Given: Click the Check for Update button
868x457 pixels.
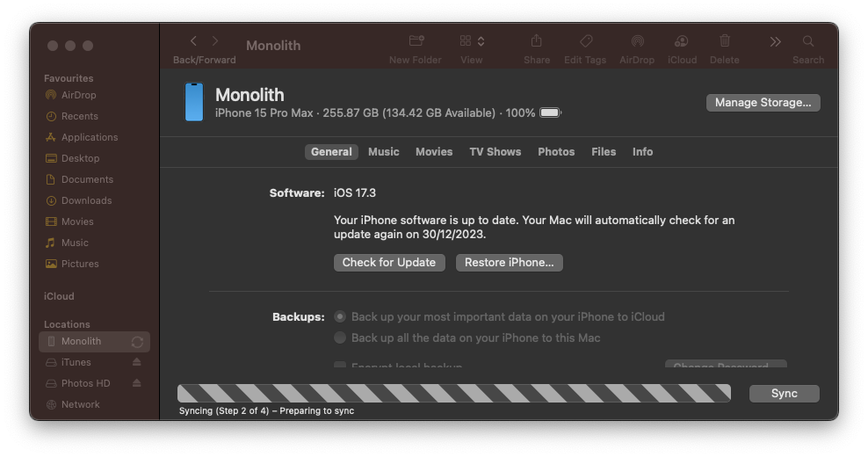Looking at the screenshot, I should (x=389, y=263).
